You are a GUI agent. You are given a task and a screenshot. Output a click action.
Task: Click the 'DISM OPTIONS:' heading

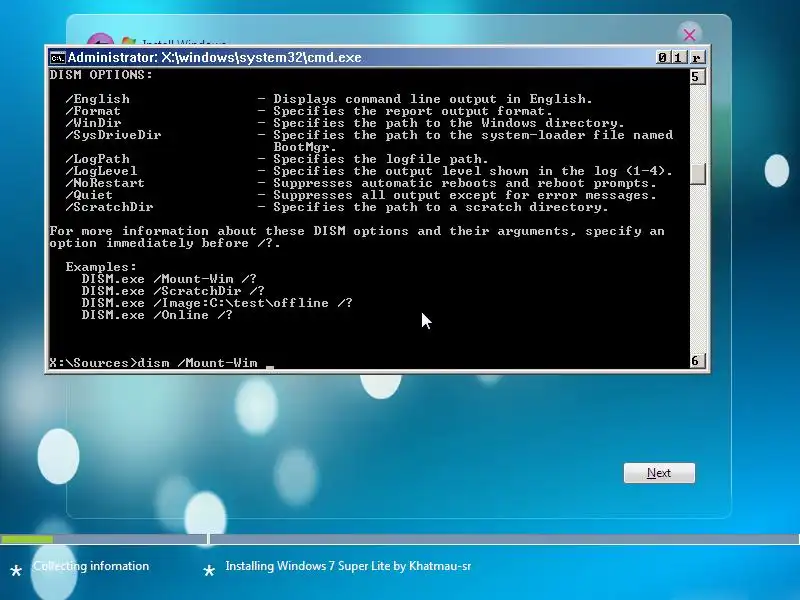[x=101, y=75]
